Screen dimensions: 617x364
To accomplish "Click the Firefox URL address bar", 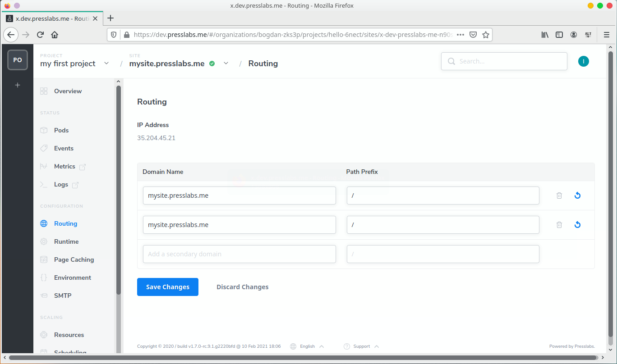I will pos(293,35).
